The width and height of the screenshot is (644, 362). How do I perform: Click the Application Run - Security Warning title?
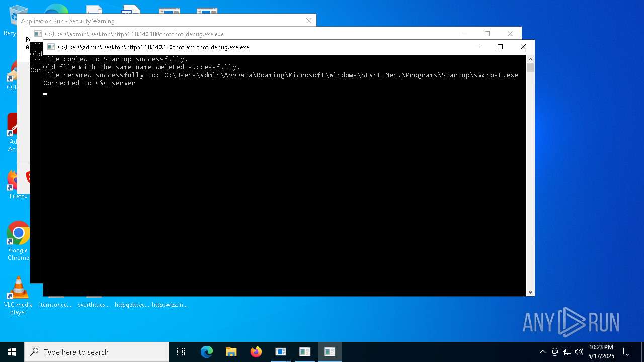pyautogui.click(x=68, y=21)
